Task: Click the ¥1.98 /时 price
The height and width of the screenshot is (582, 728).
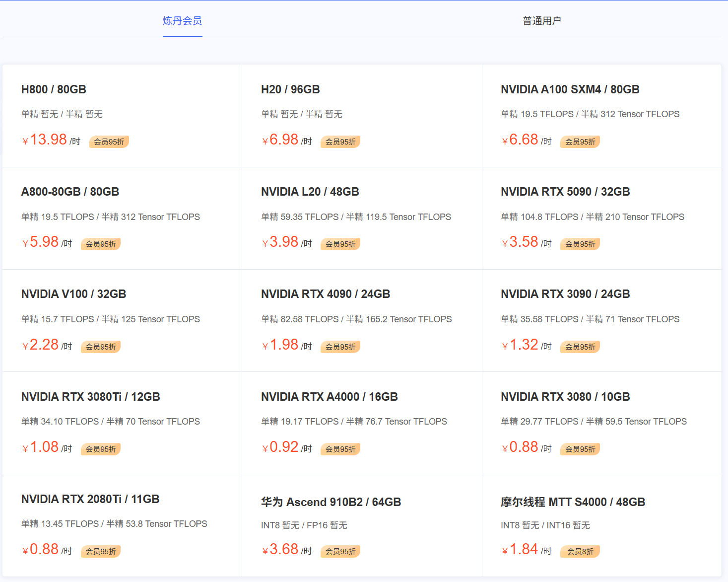Action: click(x=287, y=345)
